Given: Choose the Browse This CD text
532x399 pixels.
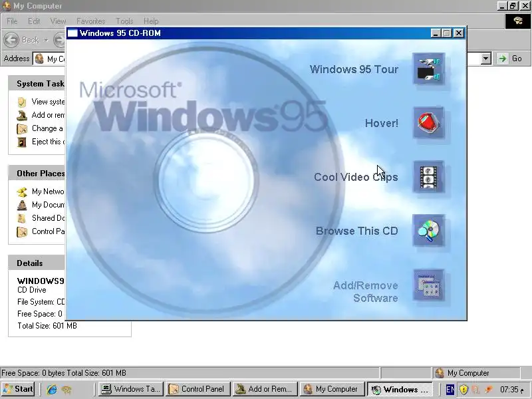Looking at the screenshot, I should coord(356,231).
